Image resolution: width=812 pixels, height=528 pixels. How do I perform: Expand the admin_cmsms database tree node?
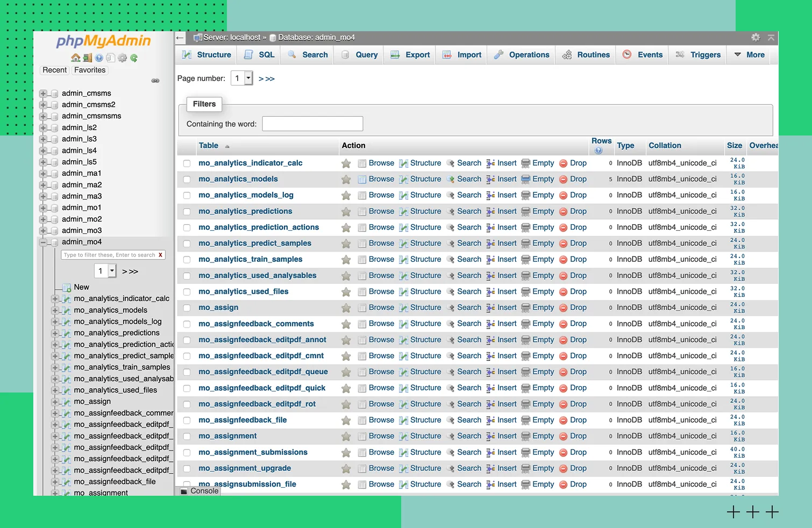point(43,94)
